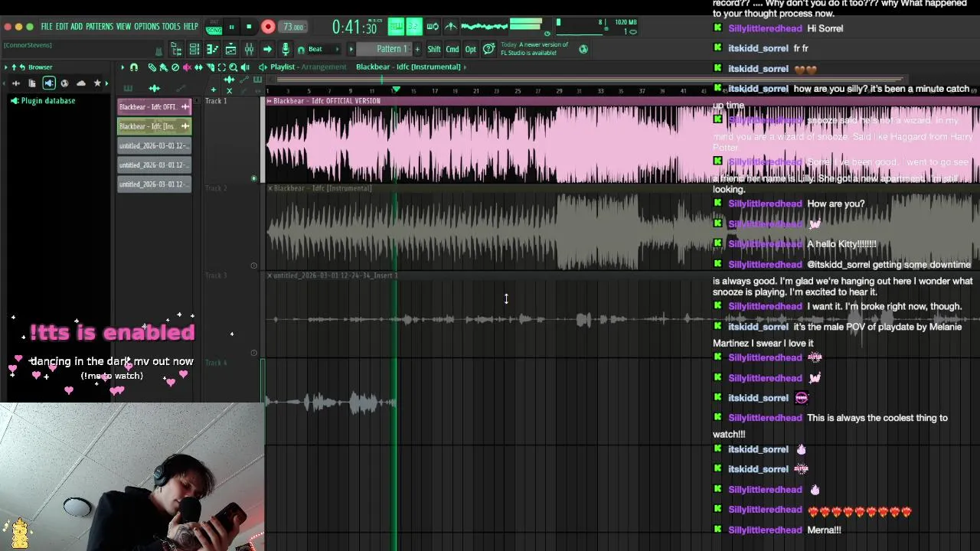Open the VIEW menu

pos(123,27)
